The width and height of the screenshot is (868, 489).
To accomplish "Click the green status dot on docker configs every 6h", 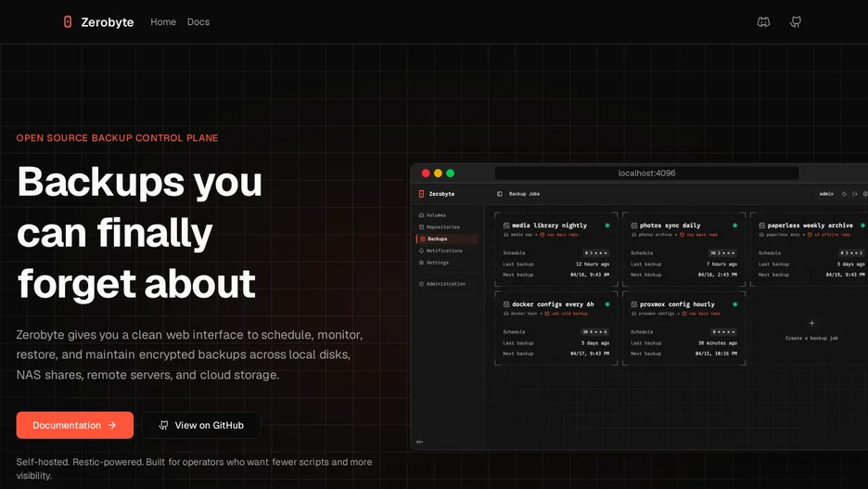I will [x=607, y=304].
